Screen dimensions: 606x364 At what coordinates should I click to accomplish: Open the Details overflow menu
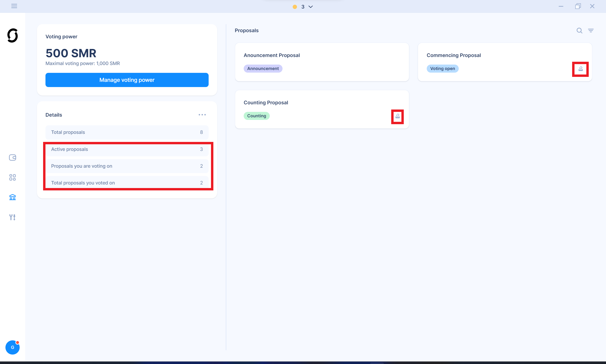tap(202, 114)
